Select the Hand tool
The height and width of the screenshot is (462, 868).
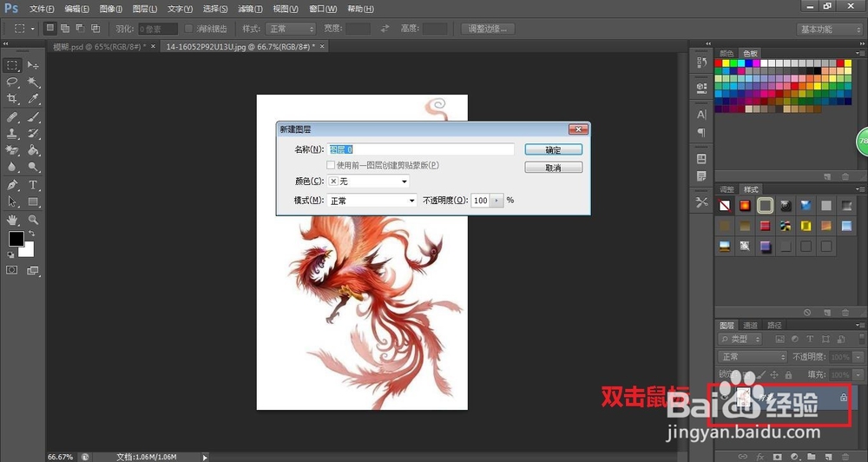[x=13, y=220]
